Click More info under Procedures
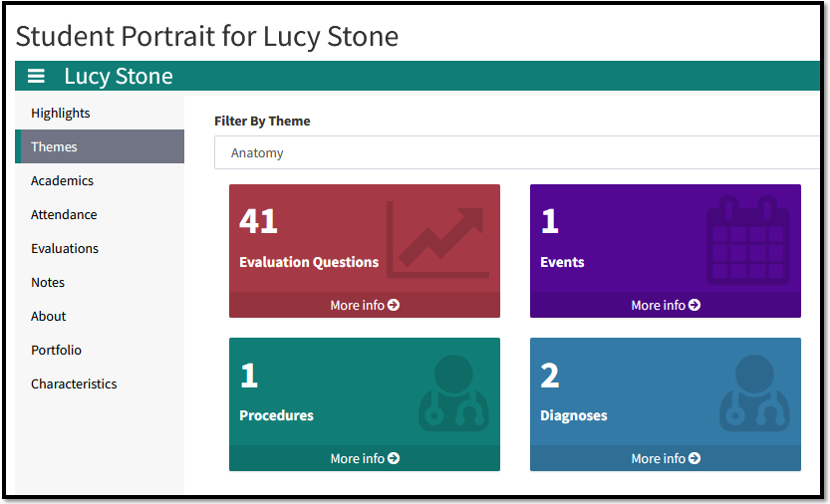The width and height of the screenshot is (830, 504). coord(365,458)
